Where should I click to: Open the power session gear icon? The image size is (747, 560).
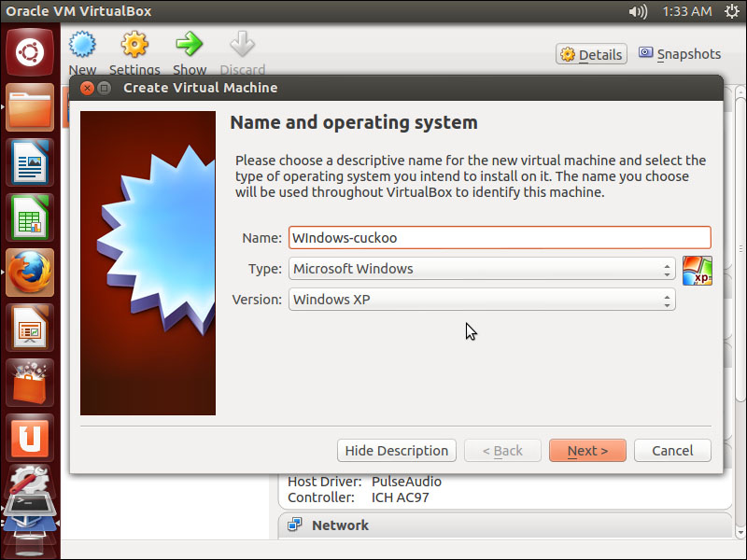[732, 11]
